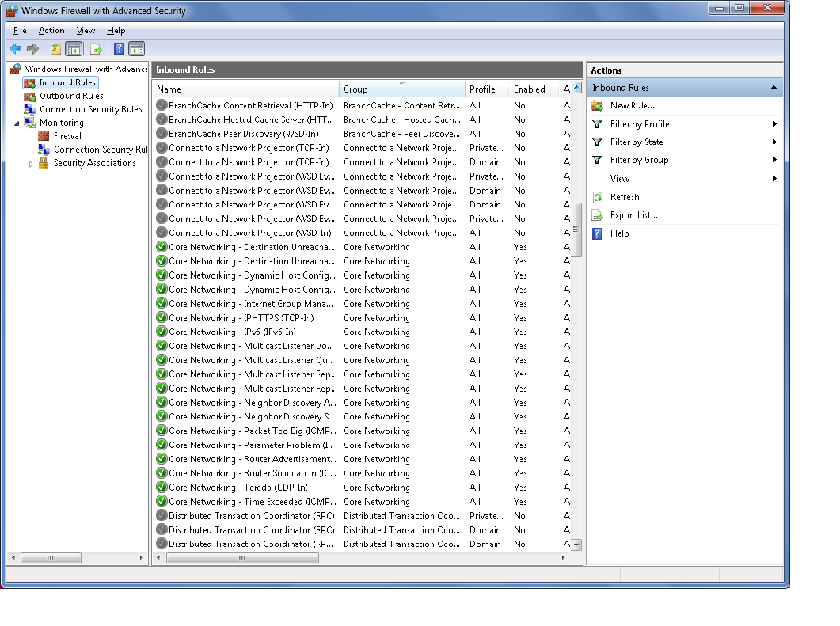Collapse the Inbound Rules section in Actions pane

774,88
